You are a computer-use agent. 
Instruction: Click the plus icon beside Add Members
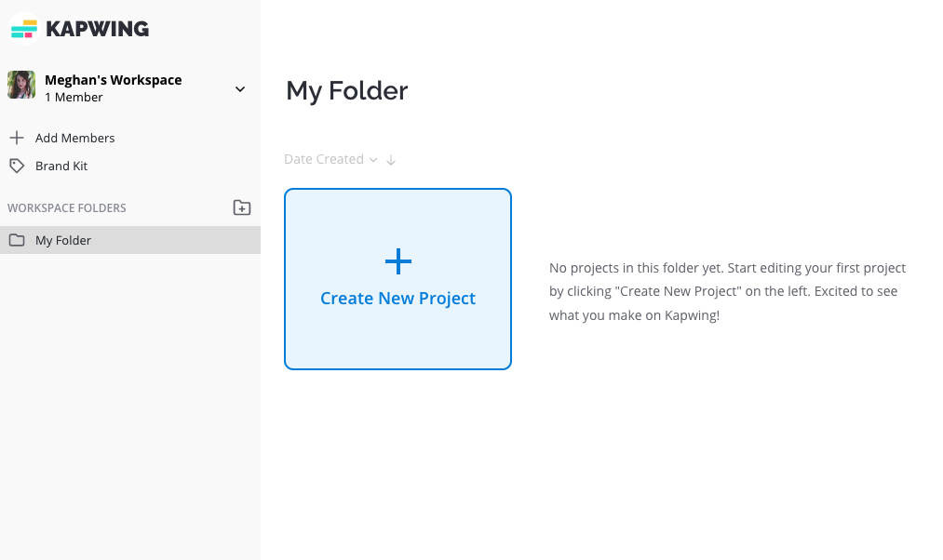[16, 138]
